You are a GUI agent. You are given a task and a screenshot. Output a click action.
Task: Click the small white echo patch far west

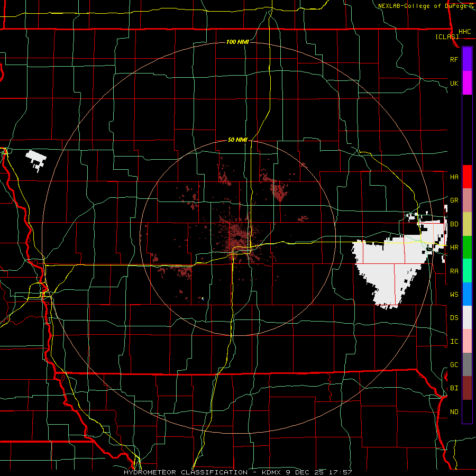tap(36, 159)
